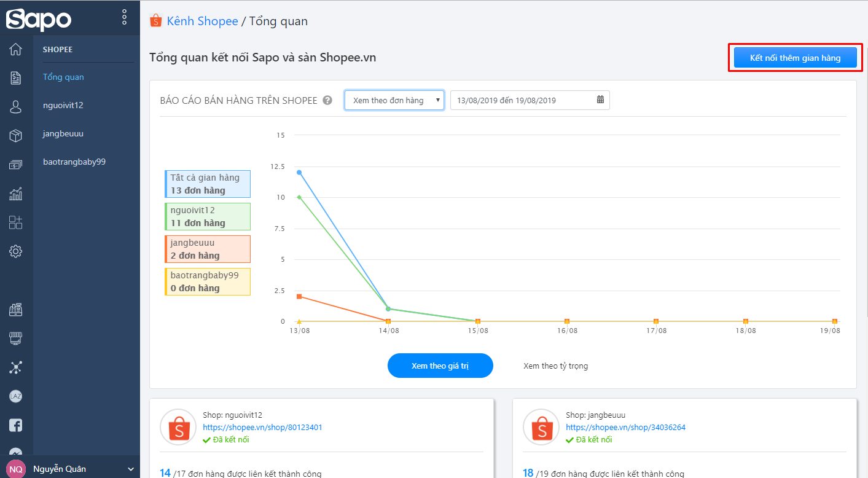Viewport: 868px width, 478px height.
Task: Open the shopee.vn/shop/80123401 link
Action: [262, 427]
